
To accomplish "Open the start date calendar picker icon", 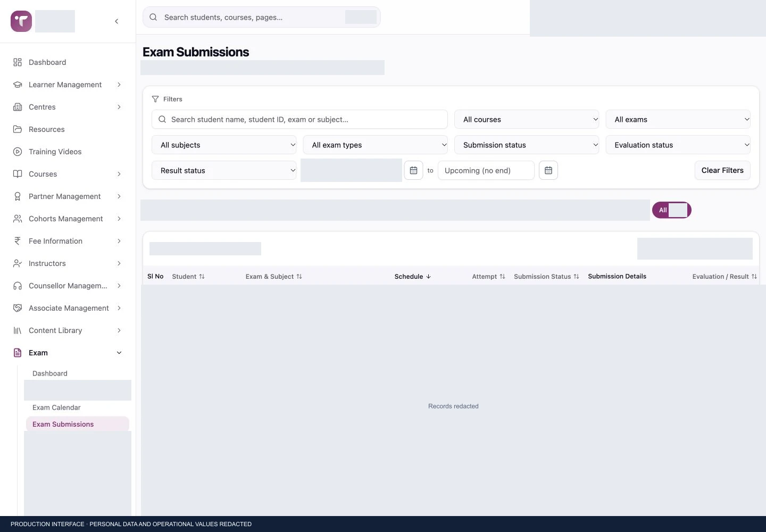I will tap(413, 170).
